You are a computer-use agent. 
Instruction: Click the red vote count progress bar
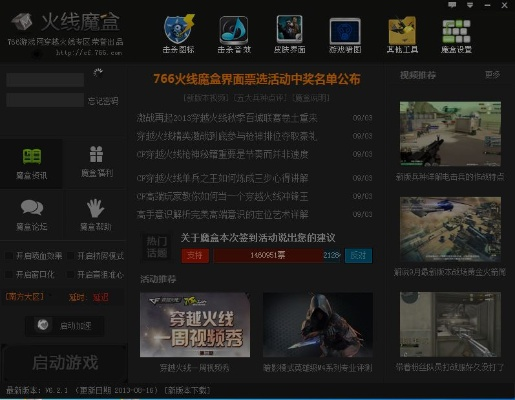click(x=268, y=256)
